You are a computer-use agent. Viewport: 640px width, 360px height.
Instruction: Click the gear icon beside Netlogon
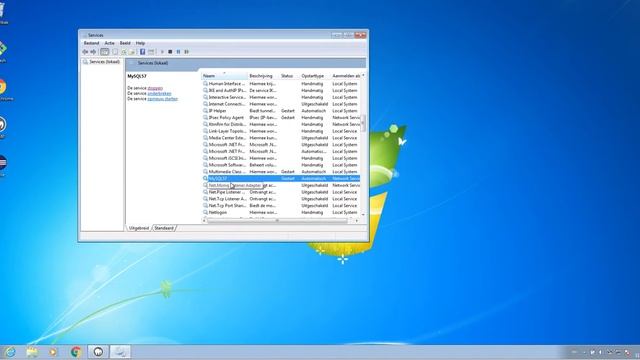(205, 212)
